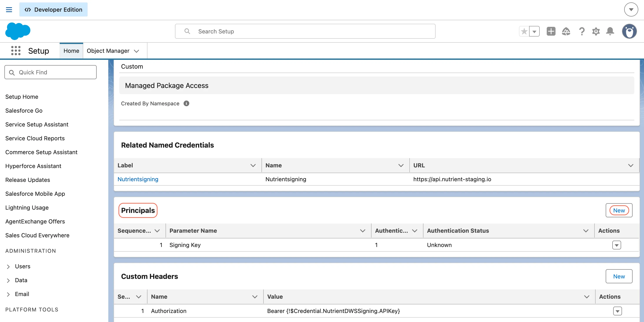The width and height of the screenshot is (644, 322).
Task: Click the Developer Edition badge
Action: click(53, 9)
